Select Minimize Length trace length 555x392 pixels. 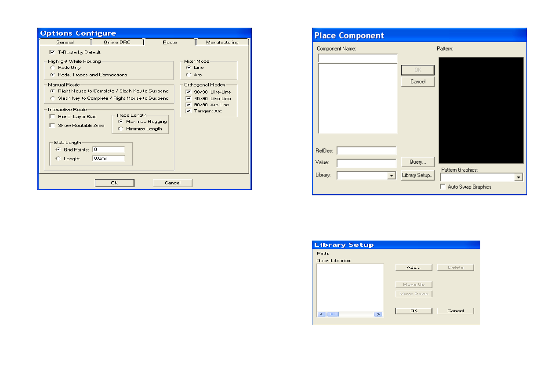click(x=120, y=129)
